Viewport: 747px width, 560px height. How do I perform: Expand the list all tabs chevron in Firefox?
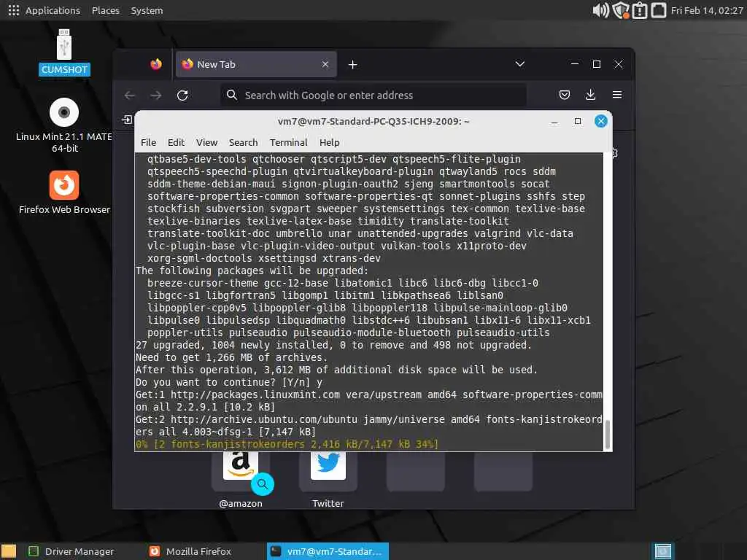tap(519, 64)
